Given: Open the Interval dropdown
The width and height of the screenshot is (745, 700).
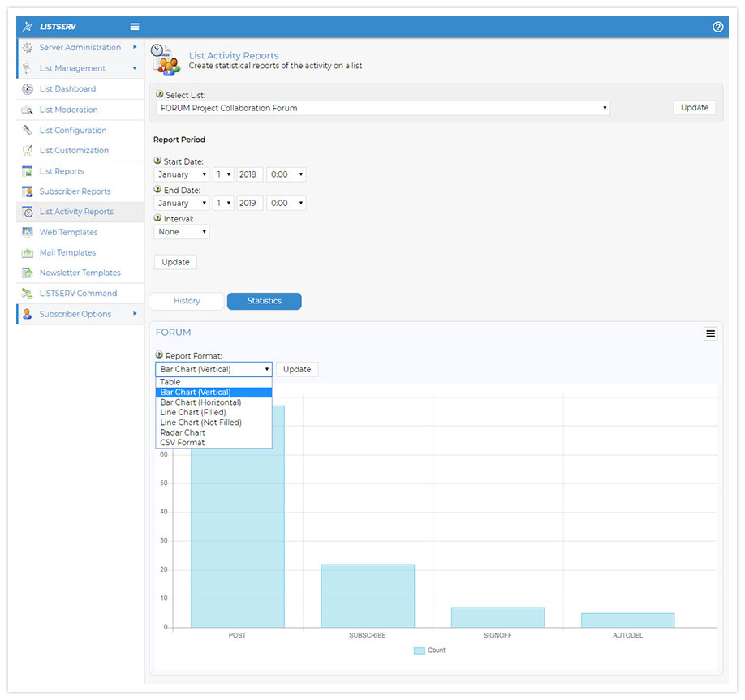Looking at the screenshot, I should pyautogui.click(x=182, y=232).
